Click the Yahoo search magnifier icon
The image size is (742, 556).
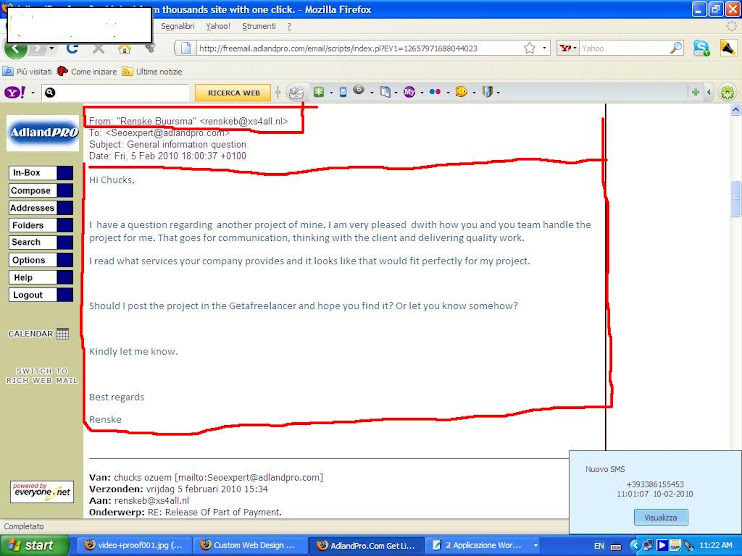676,48
